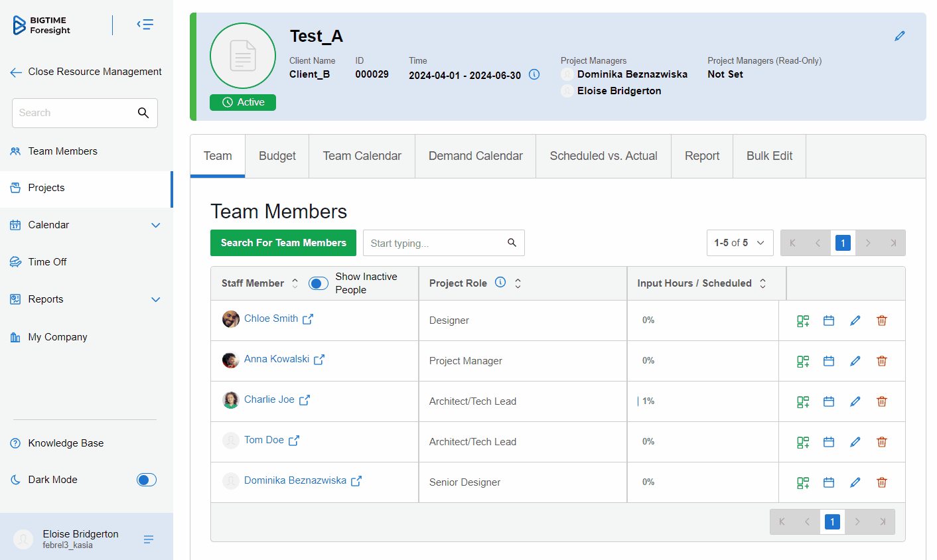Viewport: 937px width, 560px height.
Task: Sort by Input Hours / Scheduled column
Action: tap(762, 283)
